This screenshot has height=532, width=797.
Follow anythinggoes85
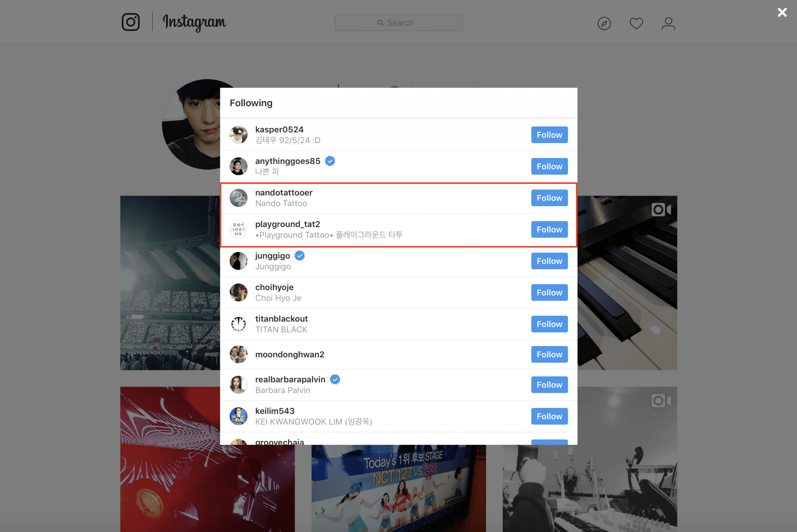549,166
